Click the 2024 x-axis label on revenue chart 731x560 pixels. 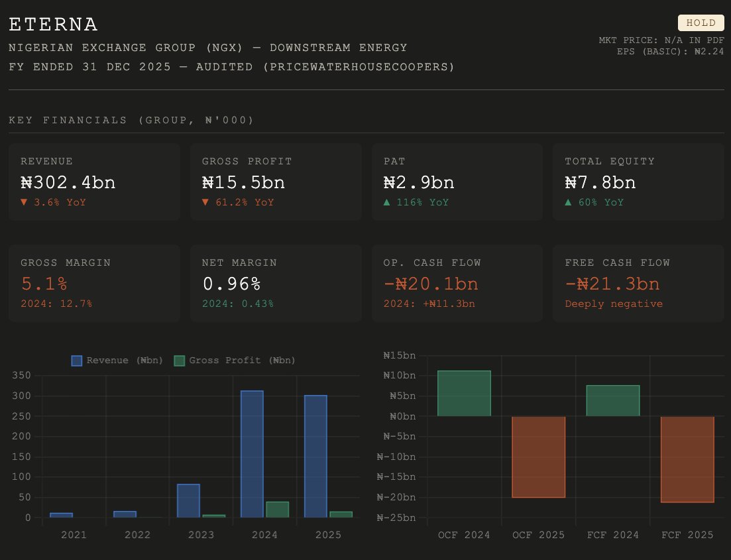click(x=264, y=535)
